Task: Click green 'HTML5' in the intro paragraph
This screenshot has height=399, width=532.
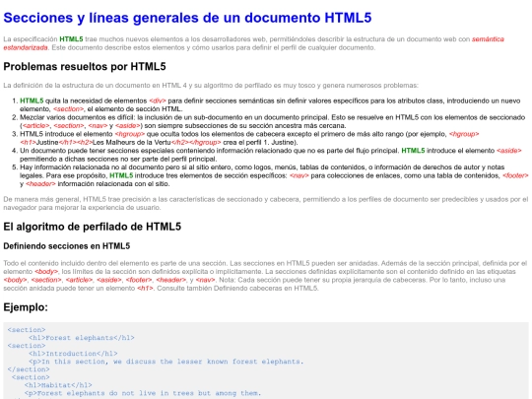Action: (71, 39)
